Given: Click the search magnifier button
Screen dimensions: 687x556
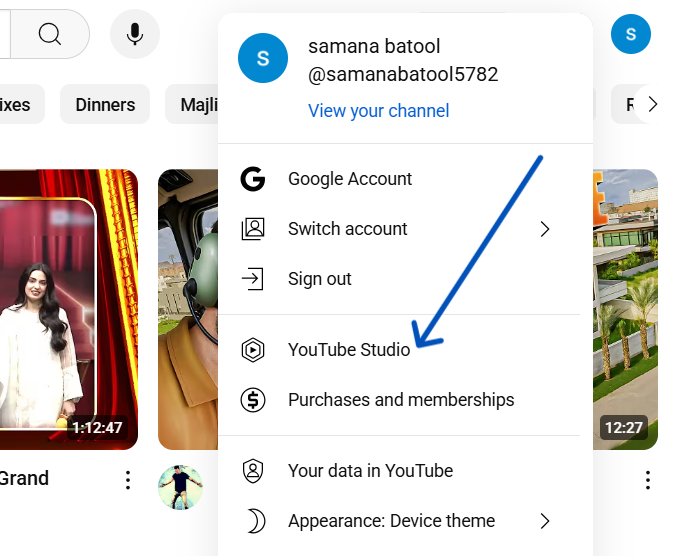Looking at the screenshot, I should click(50, 34).
